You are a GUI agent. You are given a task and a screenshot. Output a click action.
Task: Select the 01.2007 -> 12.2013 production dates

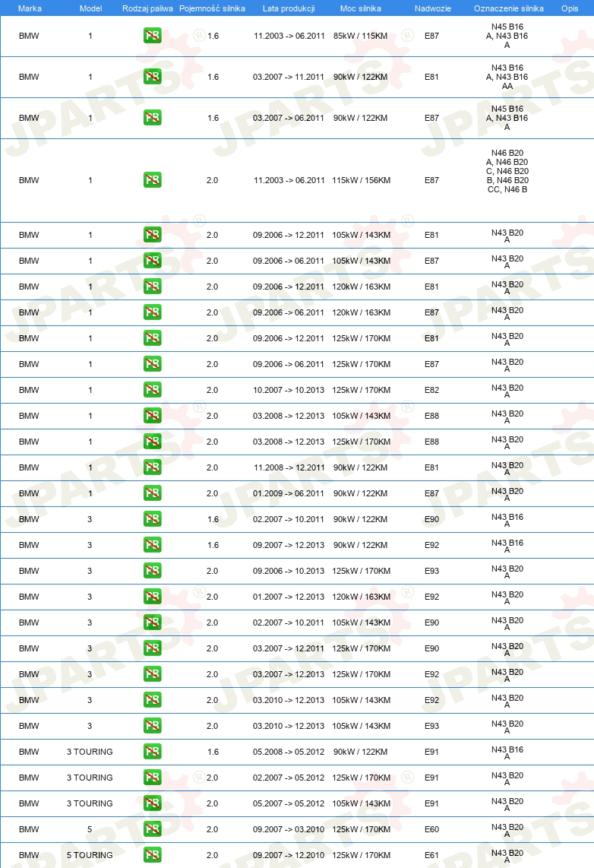point(289,597)
